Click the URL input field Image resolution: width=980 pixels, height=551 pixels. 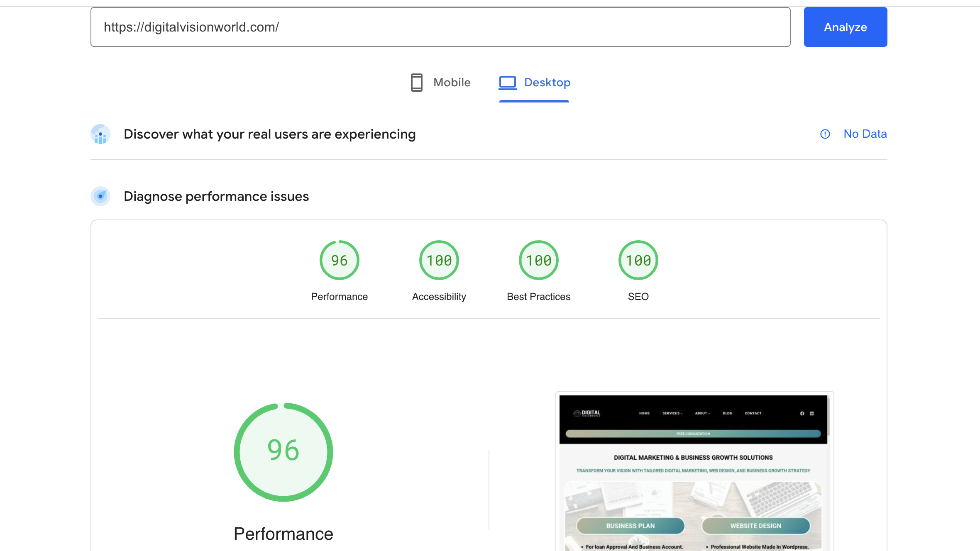point(441,26)
